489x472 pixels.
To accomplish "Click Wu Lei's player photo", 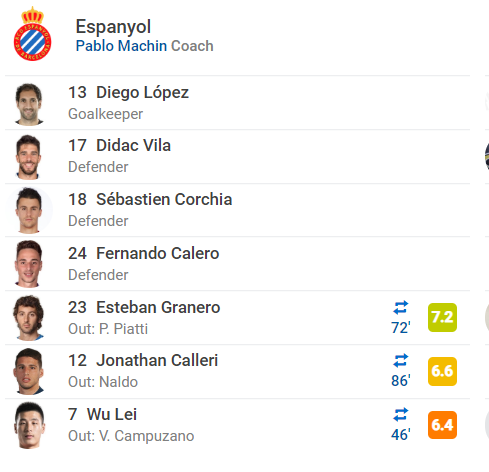I will click(29, 425).
